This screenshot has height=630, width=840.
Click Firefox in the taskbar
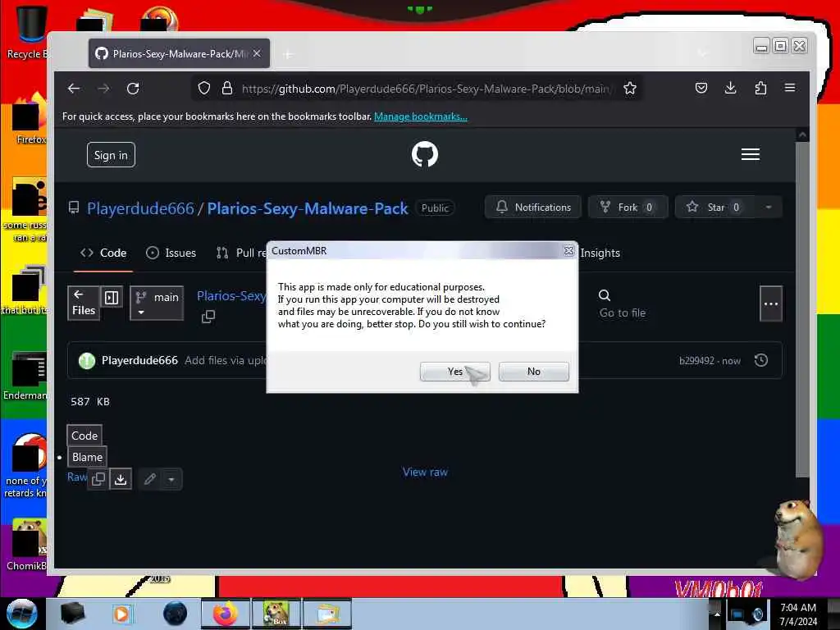pos(226,614)
